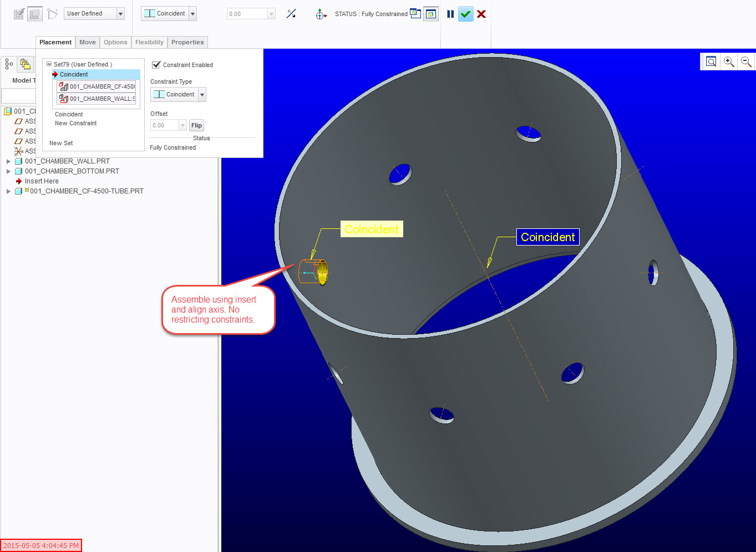Click the Refit zoom icon
The image size is (756, 552).
711,62
